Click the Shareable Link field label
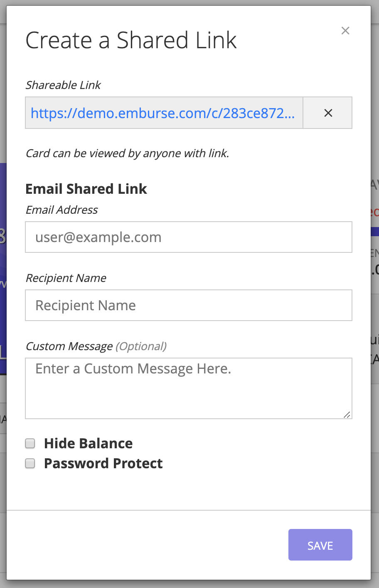This screenshot has height=588, width=379. [63, 85]
